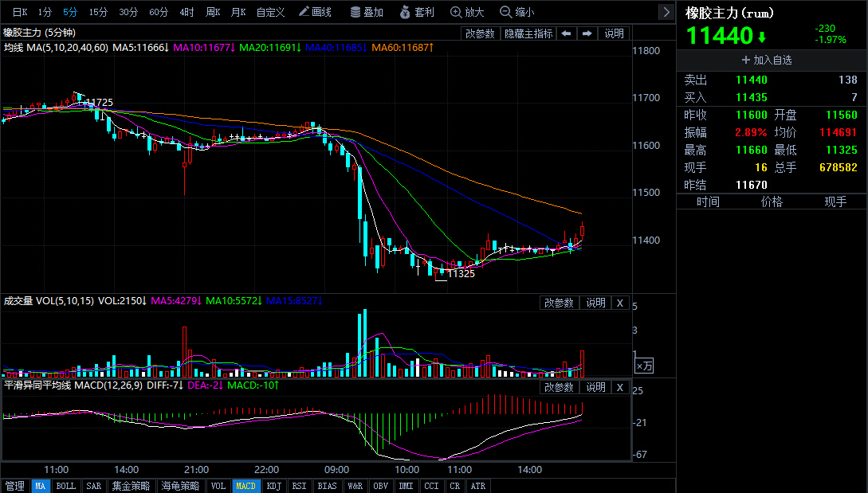Switch to the 15分 timeframe

98,12
